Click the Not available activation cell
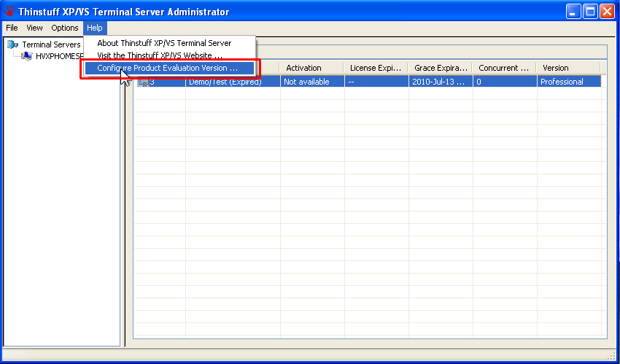This screenshot has width=620, height=364. pos(312,82)
